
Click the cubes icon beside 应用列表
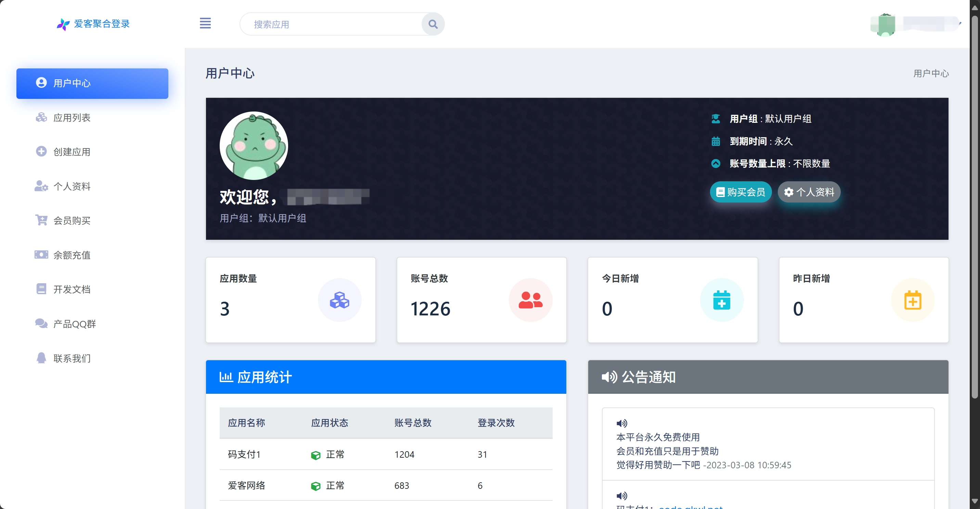tap(41, 117)
